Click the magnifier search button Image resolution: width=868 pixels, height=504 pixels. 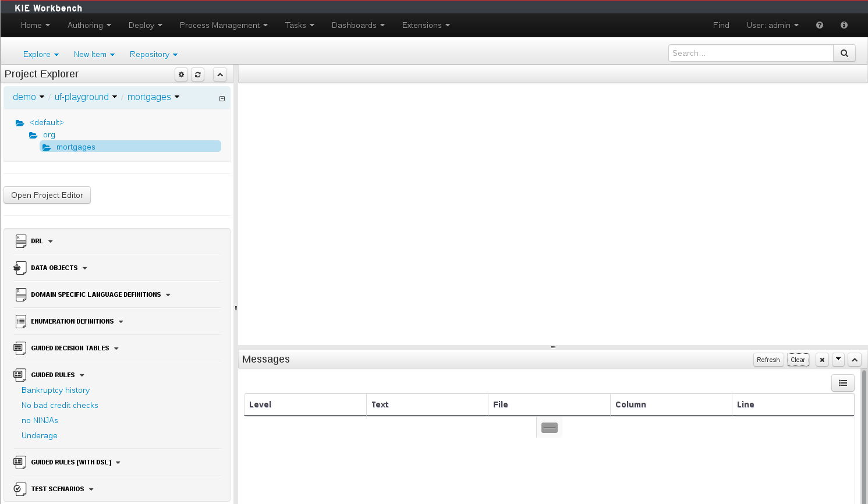844,53
